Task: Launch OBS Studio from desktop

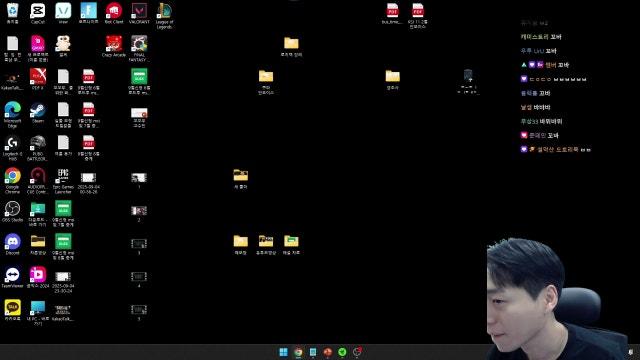Action: 12,212
